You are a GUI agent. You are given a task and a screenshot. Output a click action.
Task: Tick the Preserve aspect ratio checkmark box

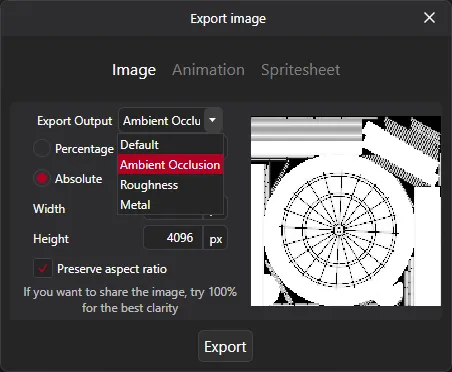click(x=43, y=268)
